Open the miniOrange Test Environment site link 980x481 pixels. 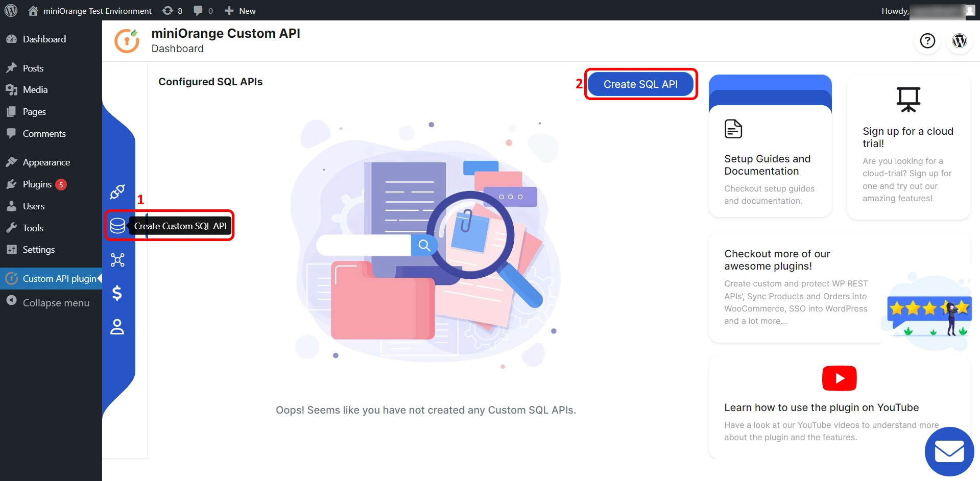90,11
